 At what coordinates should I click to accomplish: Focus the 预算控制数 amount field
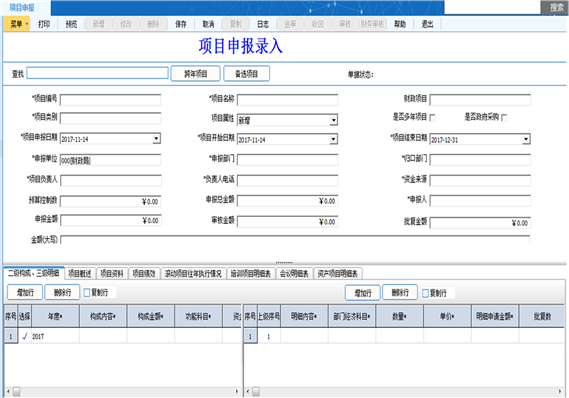pos(110,201)
